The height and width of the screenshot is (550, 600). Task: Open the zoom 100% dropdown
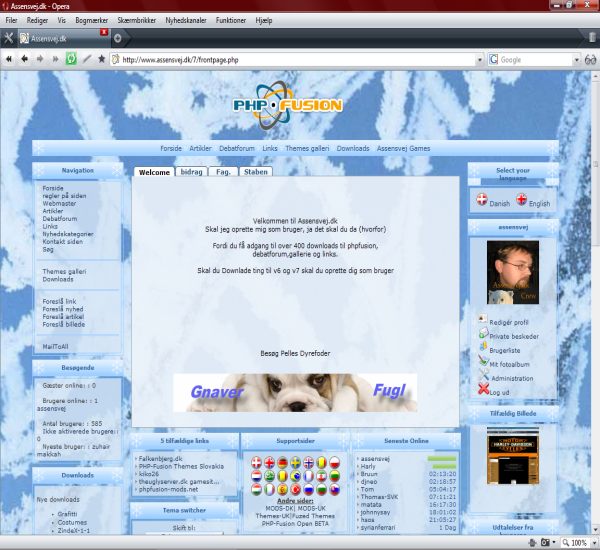coord(594,543)
